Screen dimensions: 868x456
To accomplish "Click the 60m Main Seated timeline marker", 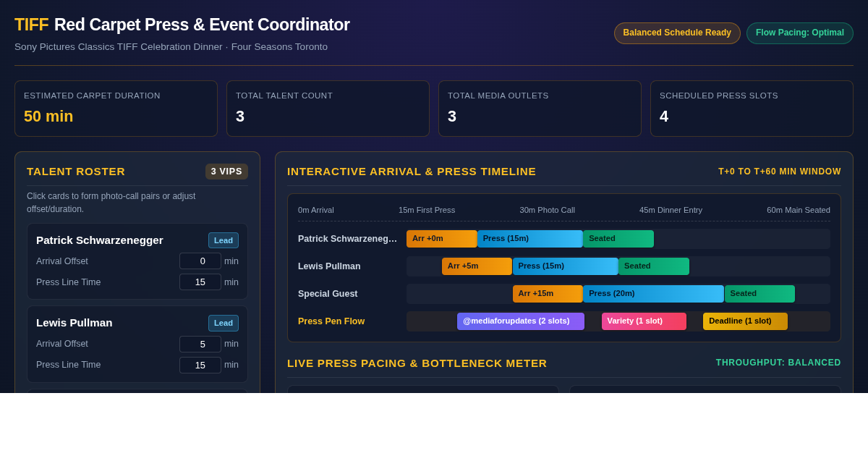I will coord(799,210).
